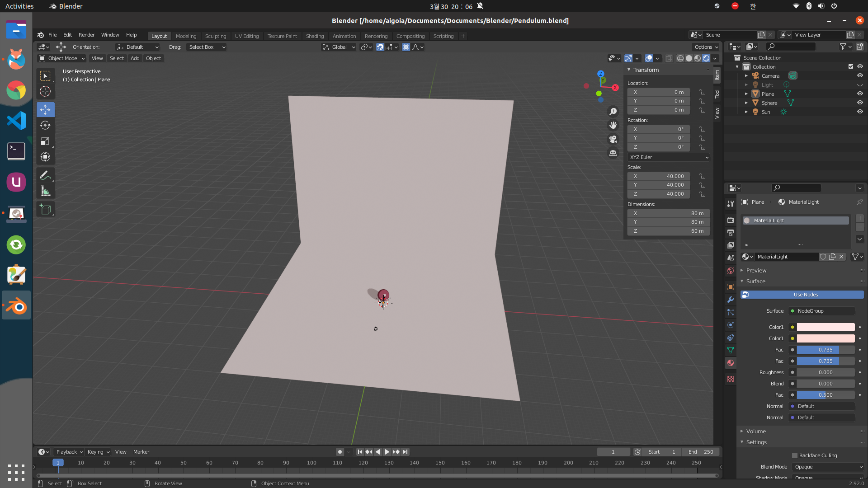The width and height of the screenshot is (868, 488).
Task: Activate the Move tool
Action: (x=45, y=109)
